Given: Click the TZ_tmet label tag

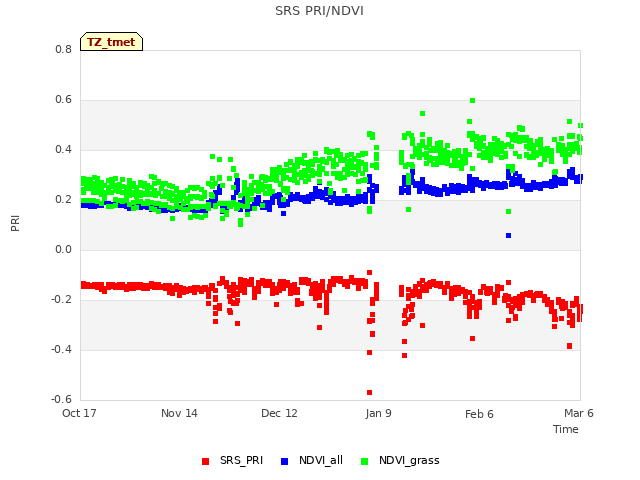Looking at the screenshot, I should tap(111, 42).
